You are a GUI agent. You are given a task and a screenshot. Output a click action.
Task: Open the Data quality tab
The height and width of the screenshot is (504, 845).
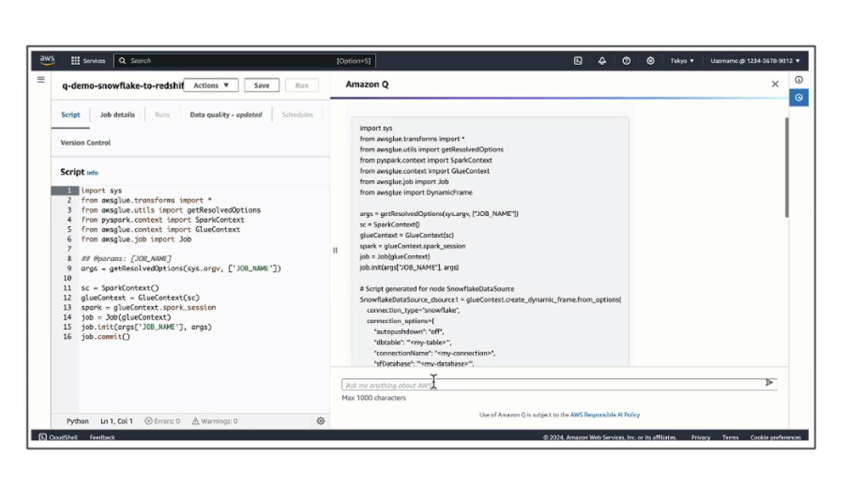(226, 115)
